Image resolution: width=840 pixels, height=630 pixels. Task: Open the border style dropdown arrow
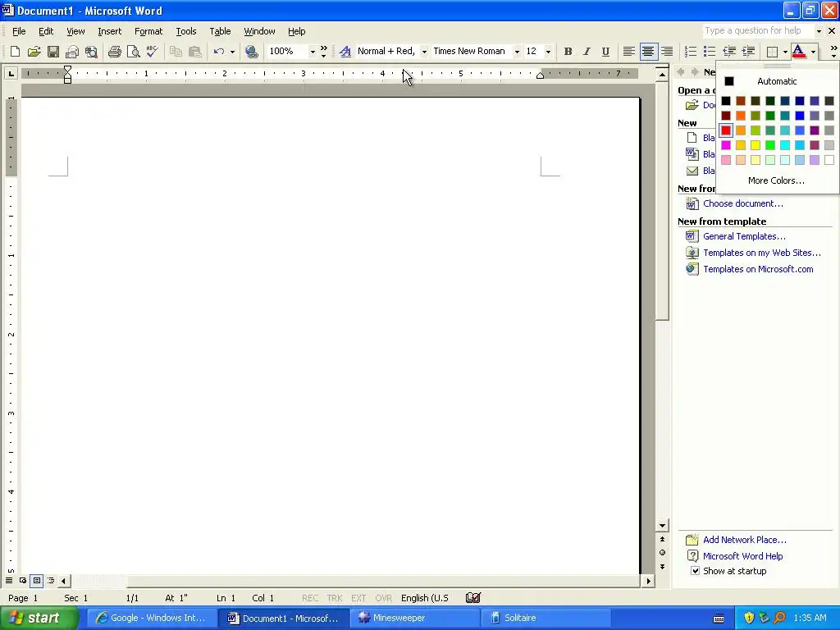coord(785,52)
